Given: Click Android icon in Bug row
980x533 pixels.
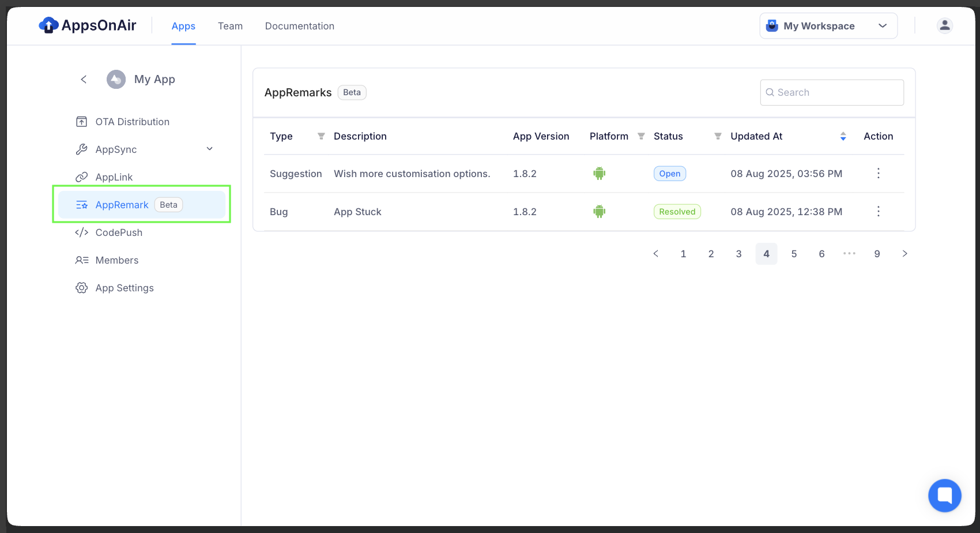Looking at the screenshot, I should pyautogui.click(x=600, y=211).
